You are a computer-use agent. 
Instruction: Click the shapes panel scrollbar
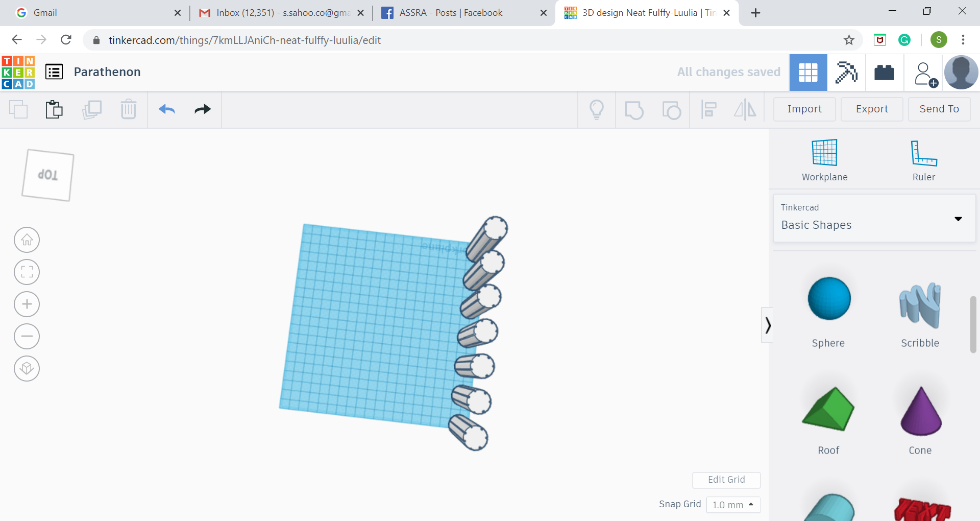(973, 324)
